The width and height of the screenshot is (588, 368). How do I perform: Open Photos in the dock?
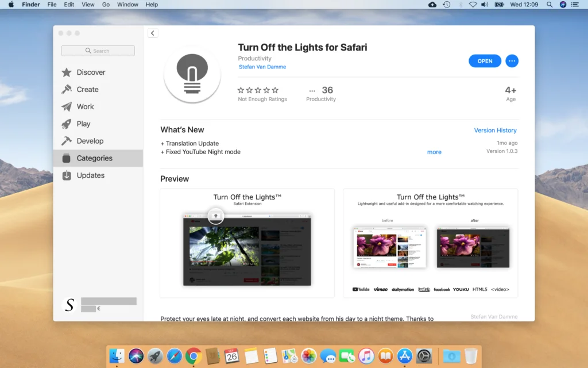pyautogui.click(x=308, y=355)
